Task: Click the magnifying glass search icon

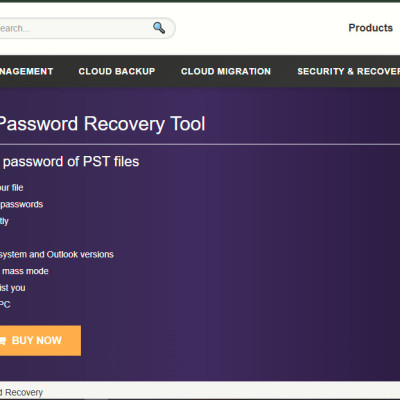Action: click(159, 28)
